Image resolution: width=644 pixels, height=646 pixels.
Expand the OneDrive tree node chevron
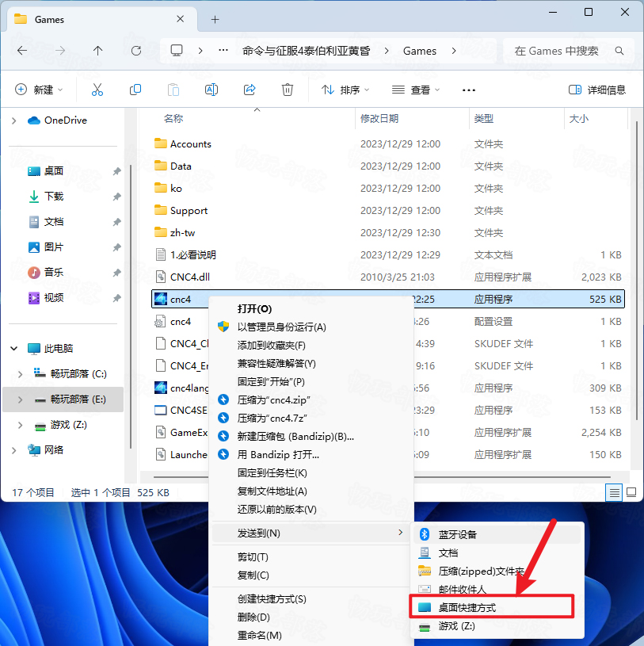[x=14, y=120]
